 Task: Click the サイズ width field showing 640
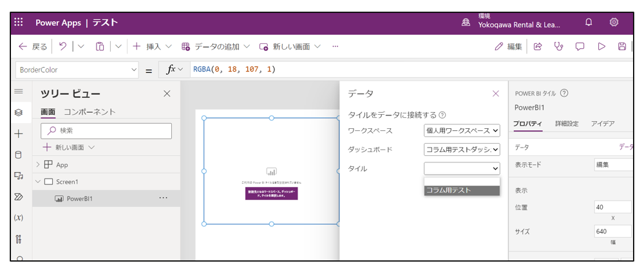pyautogui.click(x=613, y=231)
